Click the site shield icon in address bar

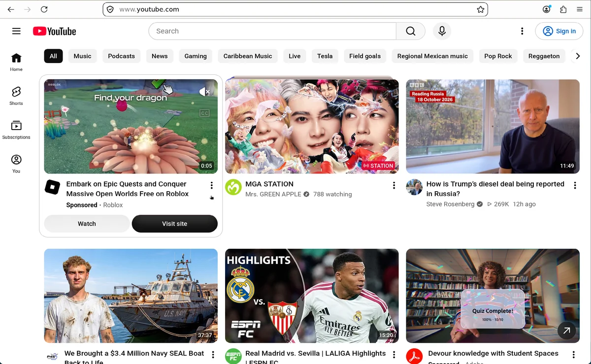pos(110,9)
